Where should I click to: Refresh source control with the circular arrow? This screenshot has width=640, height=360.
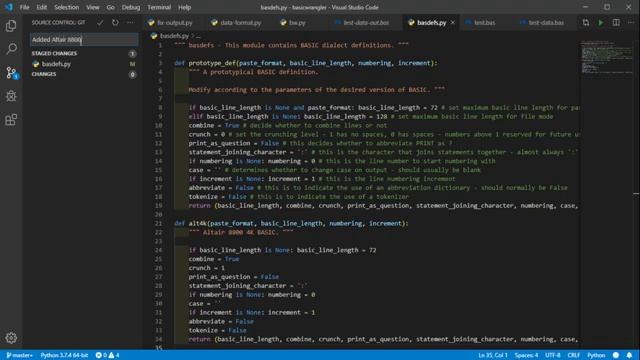[115, 22]
